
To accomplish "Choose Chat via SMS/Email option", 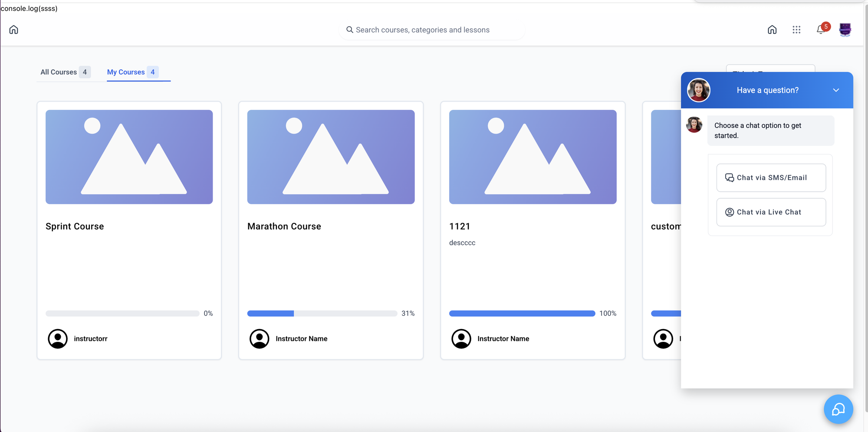I will (771, 177).
